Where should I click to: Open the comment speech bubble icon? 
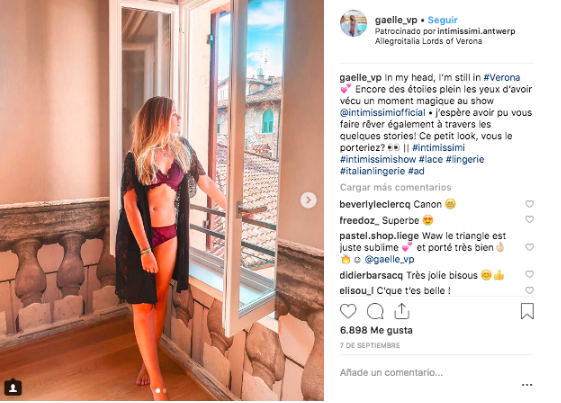[x=375, y=311]
